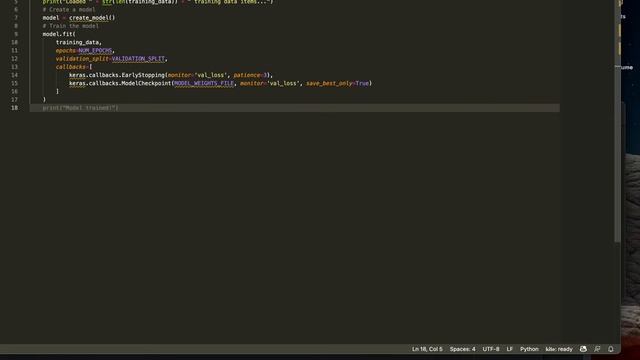Click the MODEL_WEIGHTS_FILE argument on line 15
This screenshot has height=360, width=640.
tap(204, 83)
